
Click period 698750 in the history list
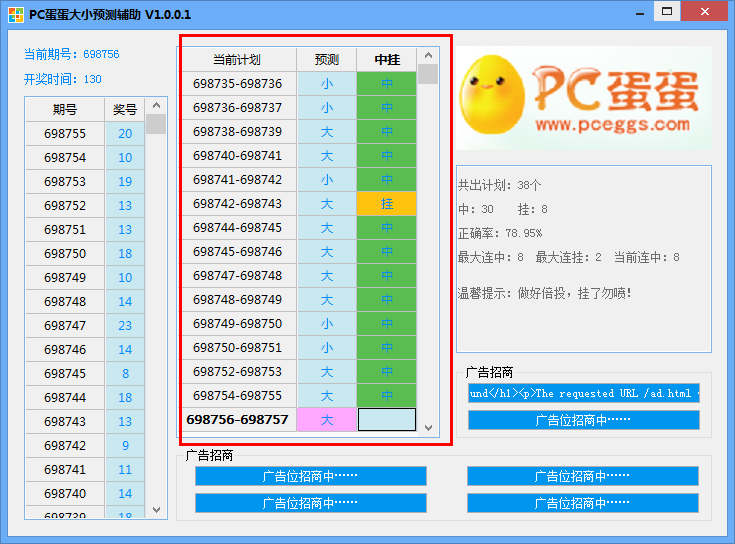(65, 253)
